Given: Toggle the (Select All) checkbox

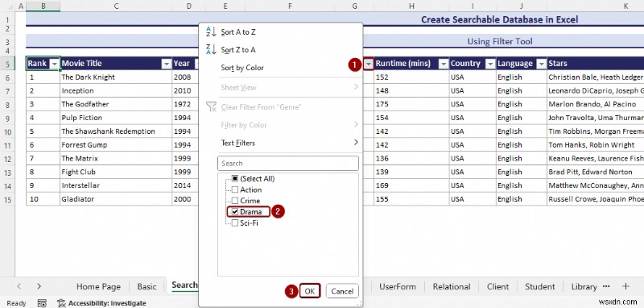Looking at the screenshot, I should [235, 179].
